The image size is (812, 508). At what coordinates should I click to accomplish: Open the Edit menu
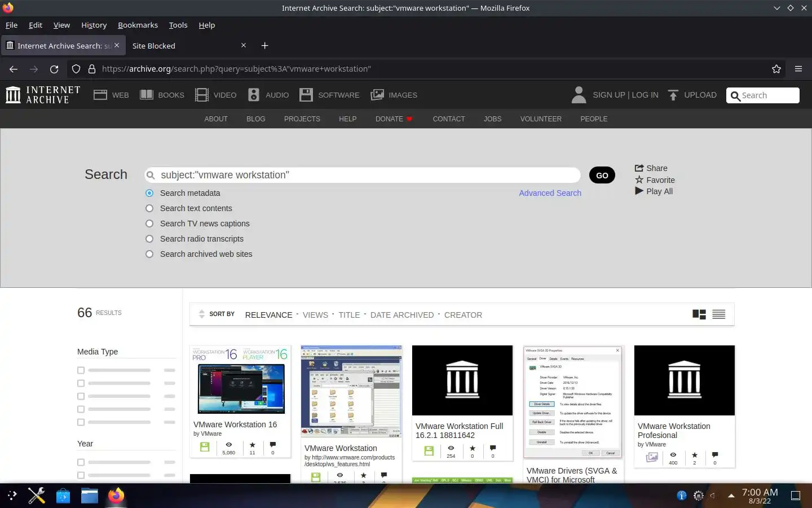pos(36,25)
